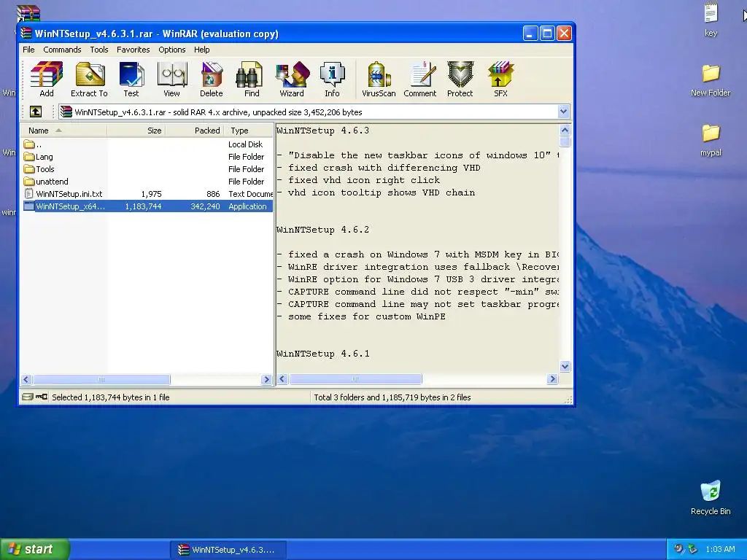The image size is (747, 560).
Task: Click the file list scroll right arrow
Action: tap(266, 379)
